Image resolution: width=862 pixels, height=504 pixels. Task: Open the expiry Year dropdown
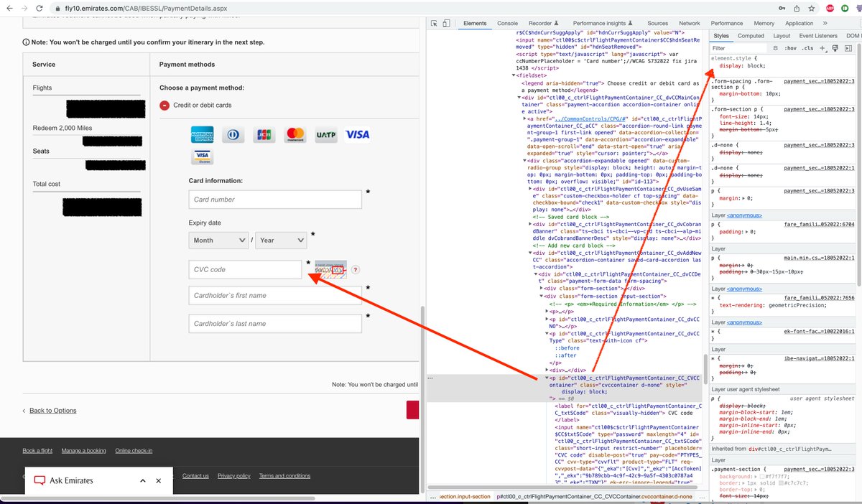tap(281, 241)
